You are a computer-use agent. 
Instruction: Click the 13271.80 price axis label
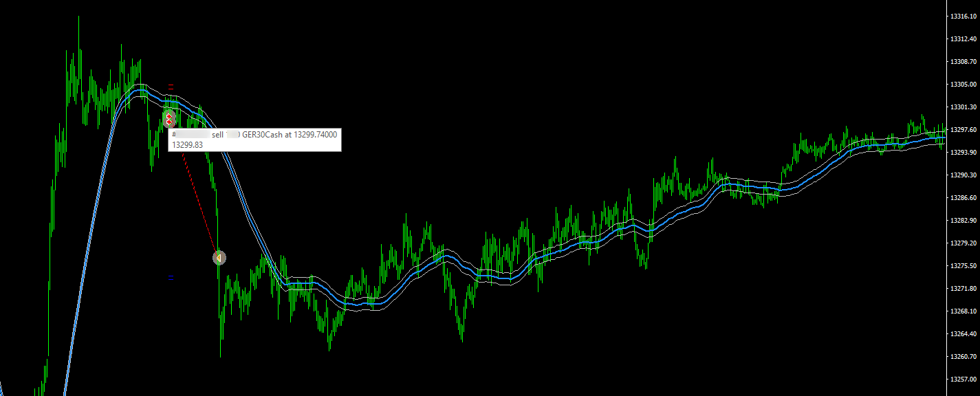tap(963, 289)
